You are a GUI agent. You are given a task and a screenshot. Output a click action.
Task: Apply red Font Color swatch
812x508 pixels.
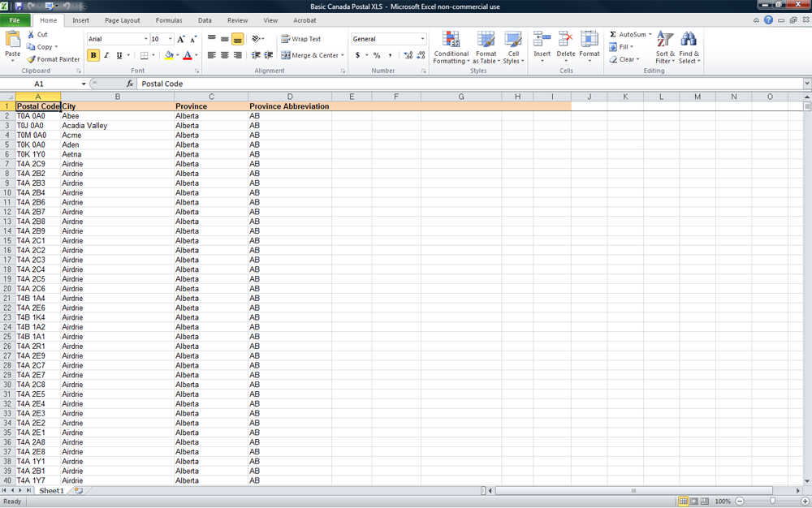[188, 55]
